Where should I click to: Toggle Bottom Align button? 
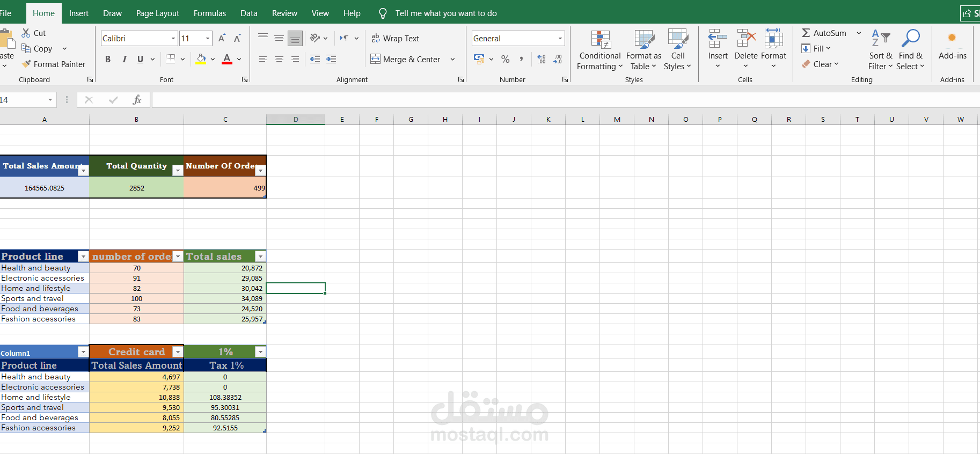(x=295, y=38)
